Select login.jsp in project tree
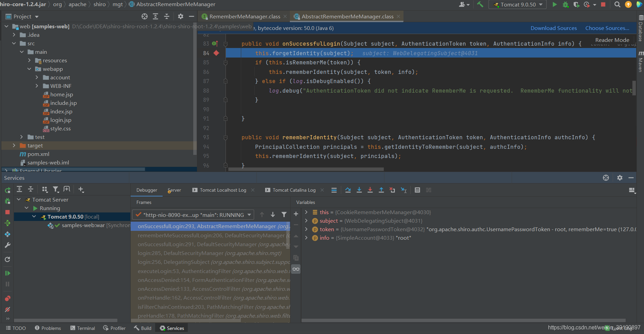644x334 pixels. tap(61, 120)
